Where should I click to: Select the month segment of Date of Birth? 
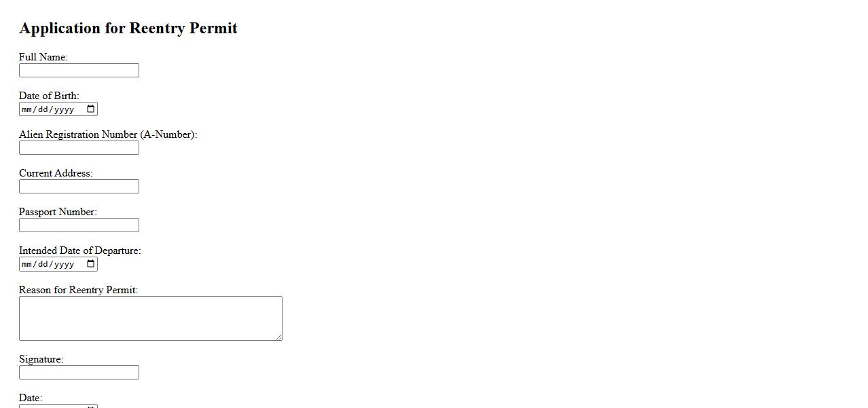[x=27, y=109]
